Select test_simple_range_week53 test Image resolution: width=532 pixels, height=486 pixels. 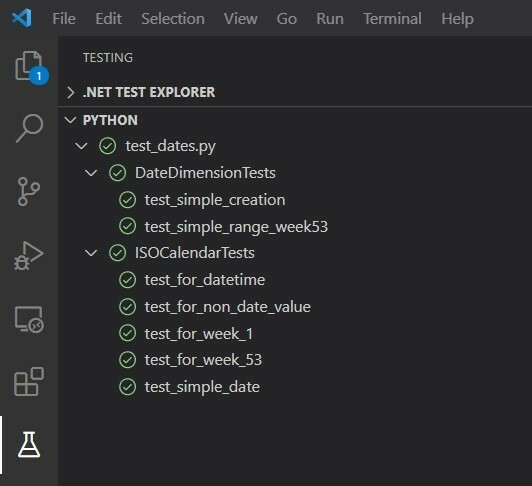coord(236,227)
